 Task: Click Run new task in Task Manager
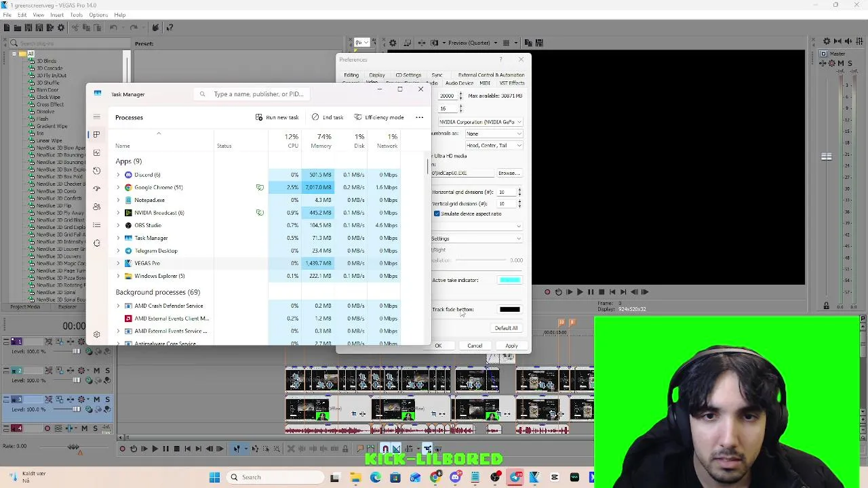pos(277,117)
